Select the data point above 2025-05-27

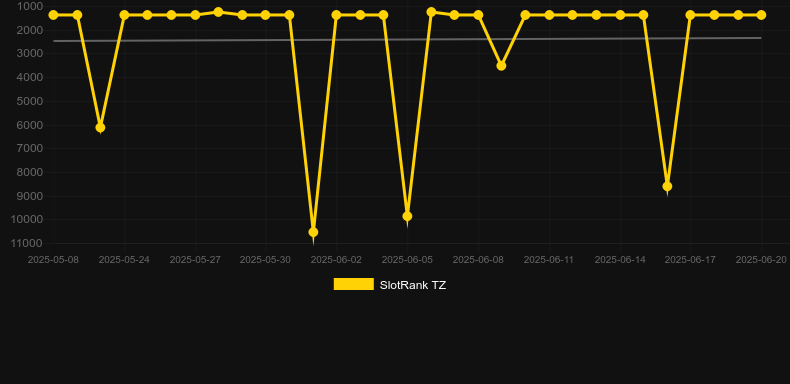click(195, 15)
